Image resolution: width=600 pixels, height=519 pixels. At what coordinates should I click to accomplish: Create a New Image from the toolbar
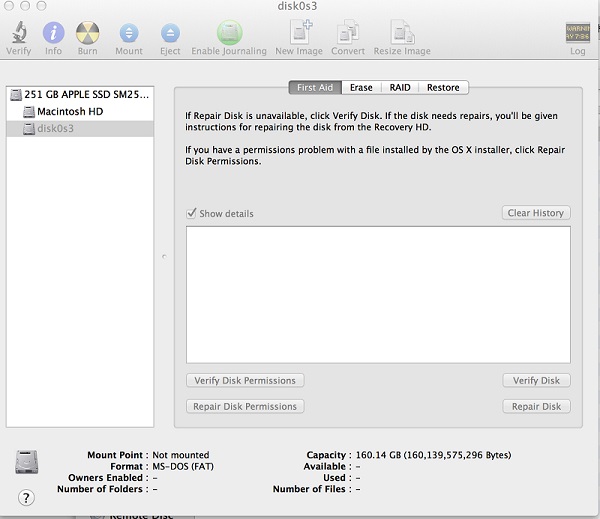(300, 32)
